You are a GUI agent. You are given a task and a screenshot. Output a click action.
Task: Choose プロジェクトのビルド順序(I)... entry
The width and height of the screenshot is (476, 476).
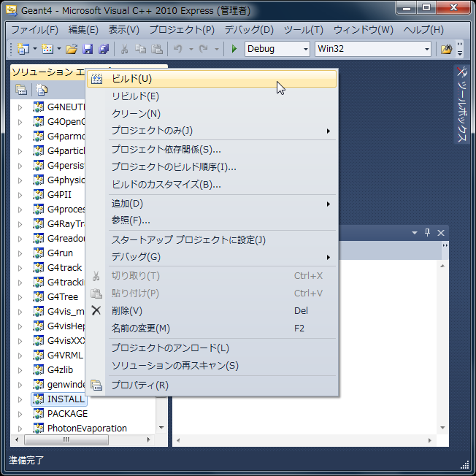tap(212, 167)
